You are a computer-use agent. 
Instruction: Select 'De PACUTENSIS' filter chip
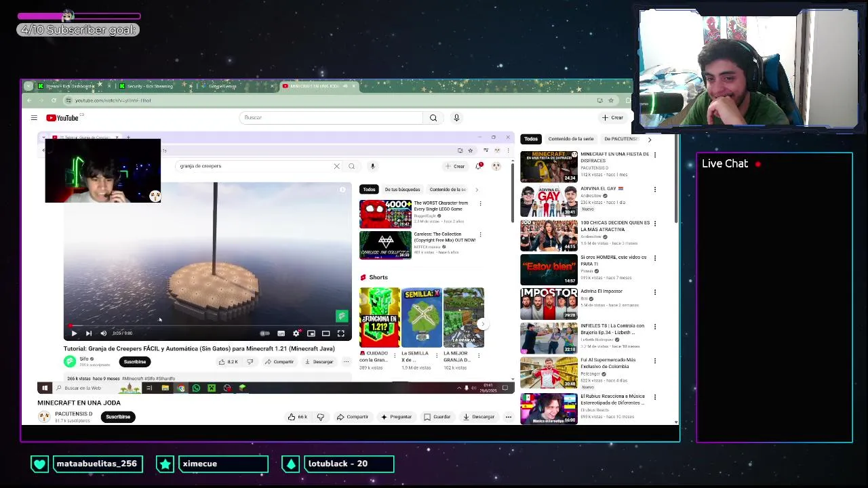click(620, 139)
